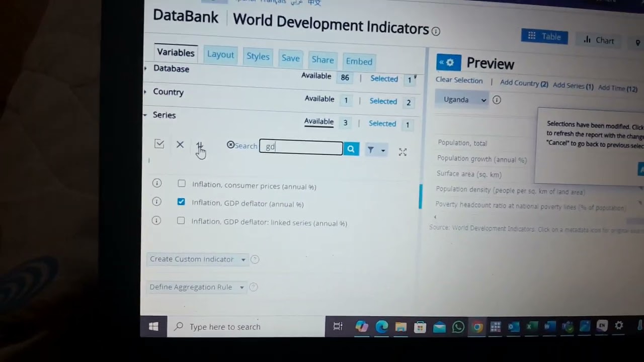Click the funnel filter icon
Image resolution: width=644 pixels, height=362 pixels.
pos(371,150)
